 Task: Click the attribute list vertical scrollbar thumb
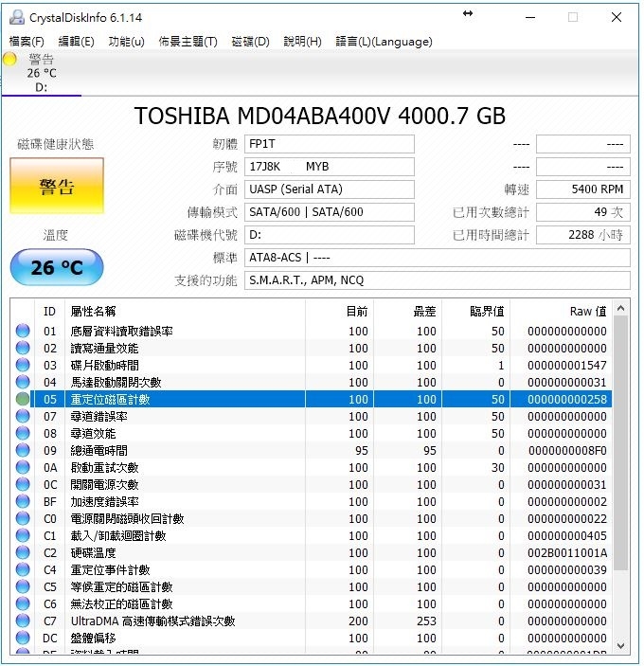pos(620,443)
